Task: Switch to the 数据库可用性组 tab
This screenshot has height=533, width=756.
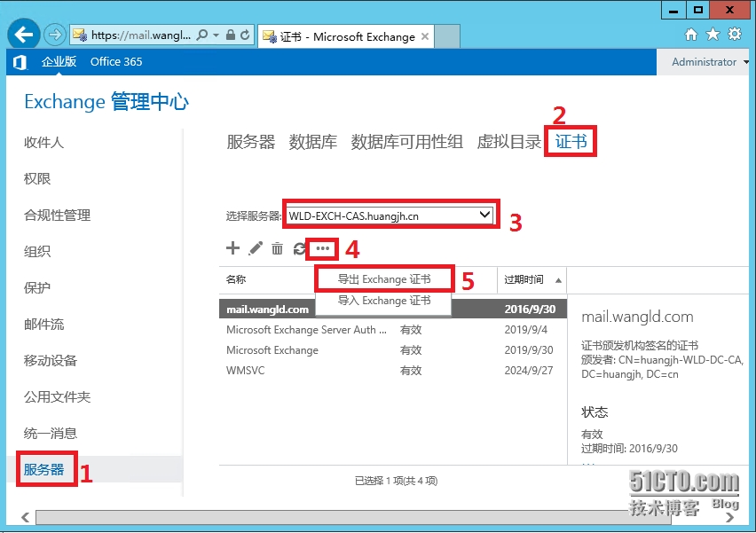Action: tap(407, 142)
